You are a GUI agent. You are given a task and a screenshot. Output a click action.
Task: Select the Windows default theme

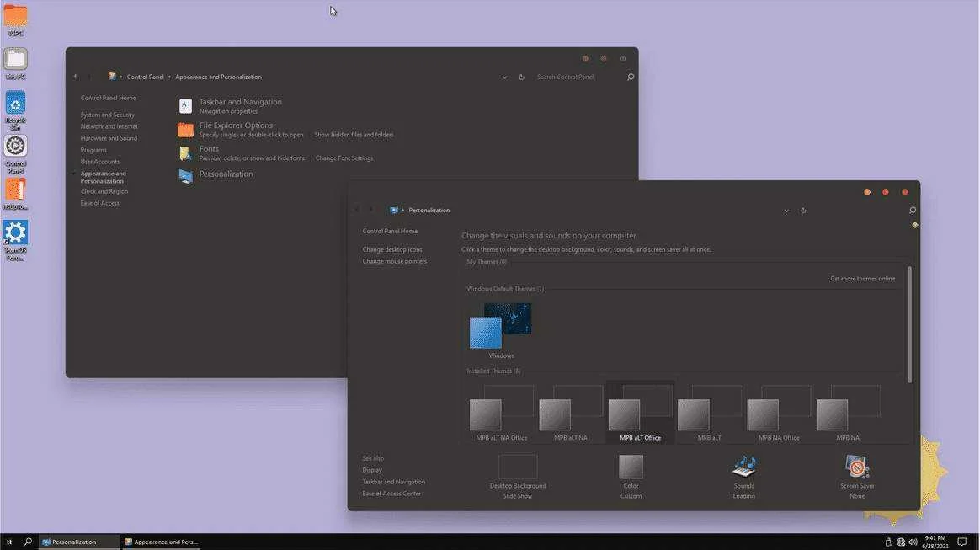[501, 331]
